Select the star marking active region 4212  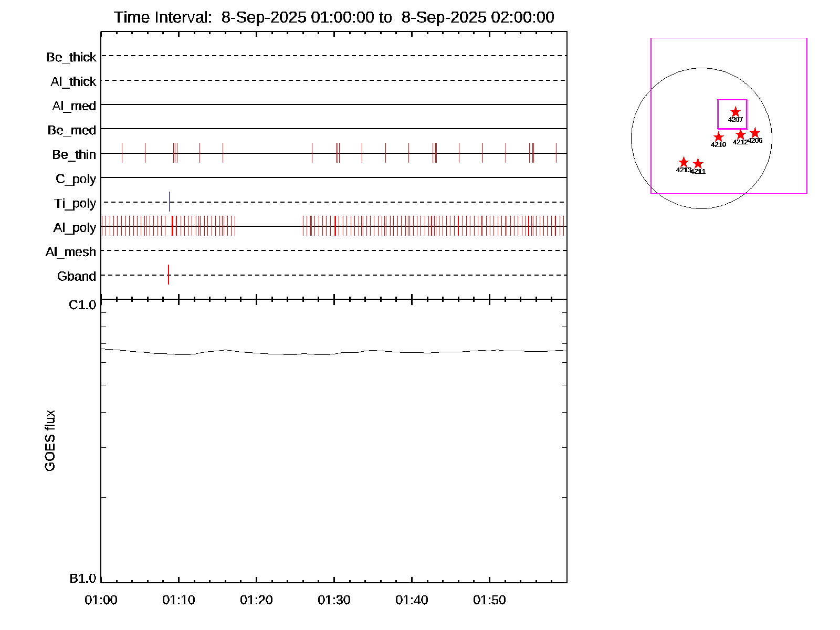coord(740,134)
